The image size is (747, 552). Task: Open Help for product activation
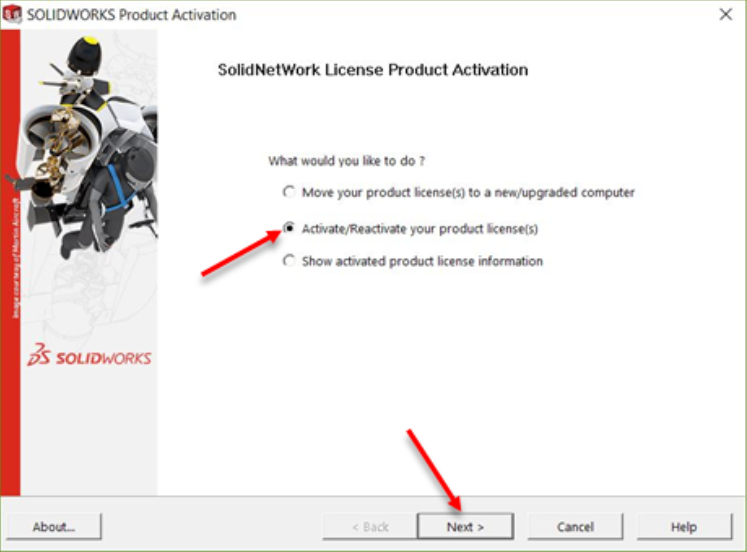(684, 527)
